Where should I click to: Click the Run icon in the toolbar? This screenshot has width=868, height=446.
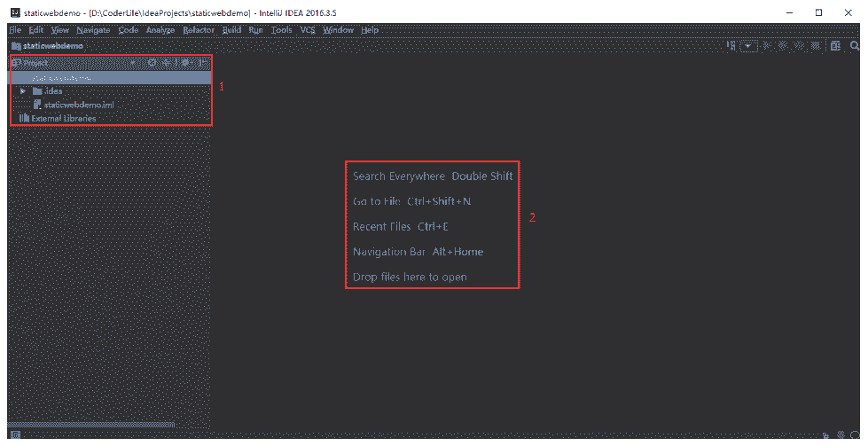(x=768, y=45)
